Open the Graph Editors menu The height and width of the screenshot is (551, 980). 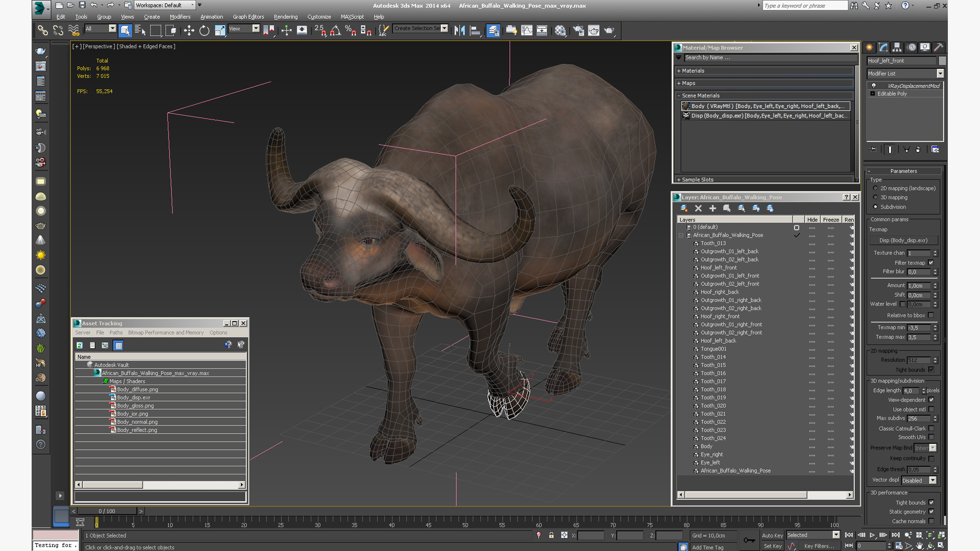click(x=248, y=17)
